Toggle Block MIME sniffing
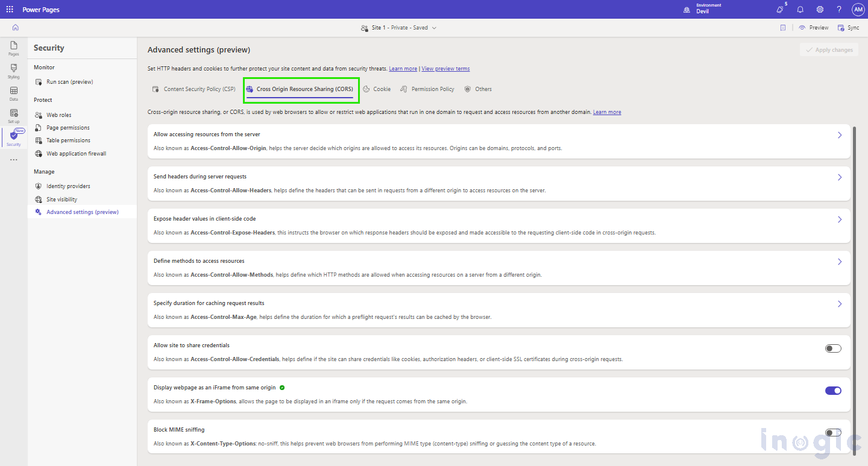Image resolution: width=868 pixels, height=466 pixels. pyautogui.click(x=833, y=433)
